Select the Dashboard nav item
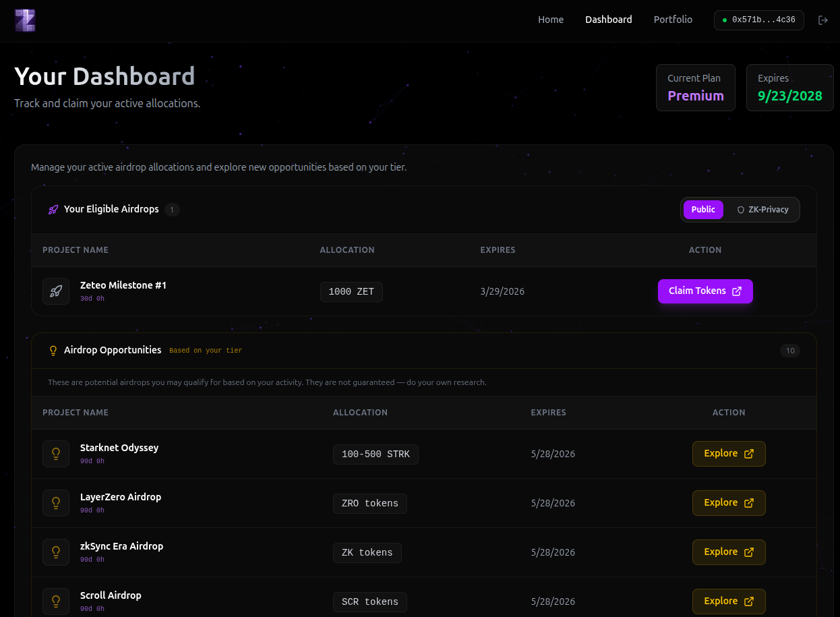The image size is (840, 617). [608, 20]
